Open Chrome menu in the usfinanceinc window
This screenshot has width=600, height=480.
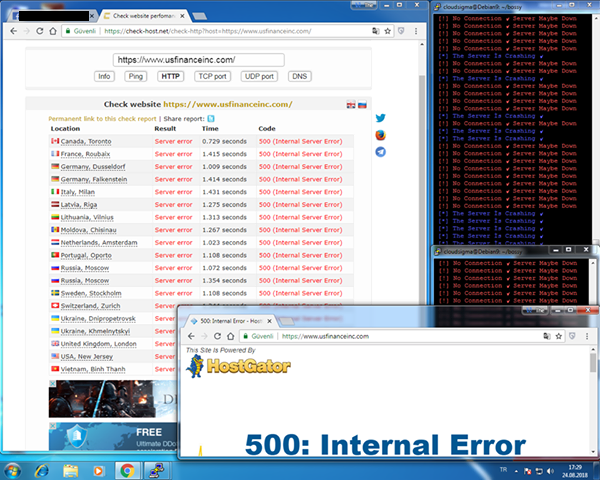pos(590,337)
